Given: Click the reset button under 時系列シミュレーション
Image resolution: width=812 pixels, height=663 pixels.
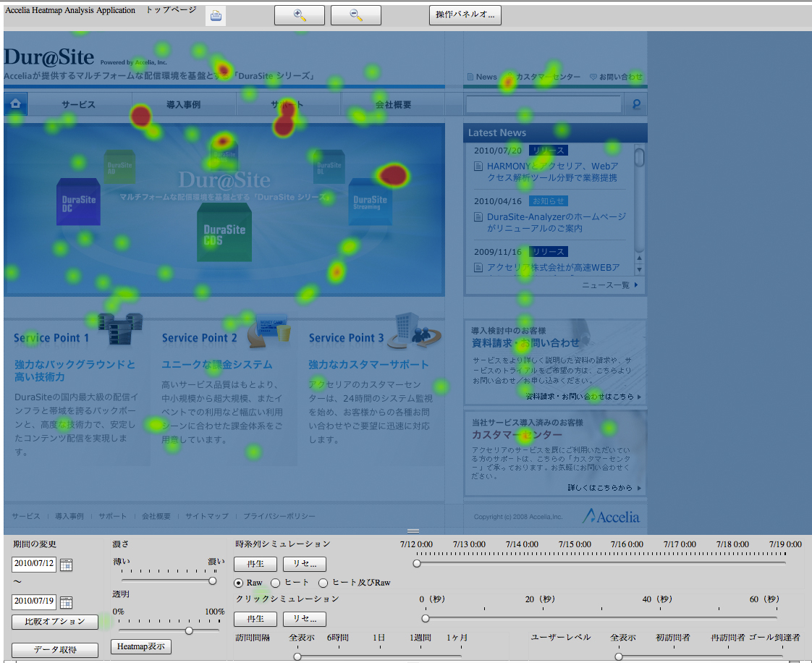Looking at the screenshot, I should [x=305, y=564].
